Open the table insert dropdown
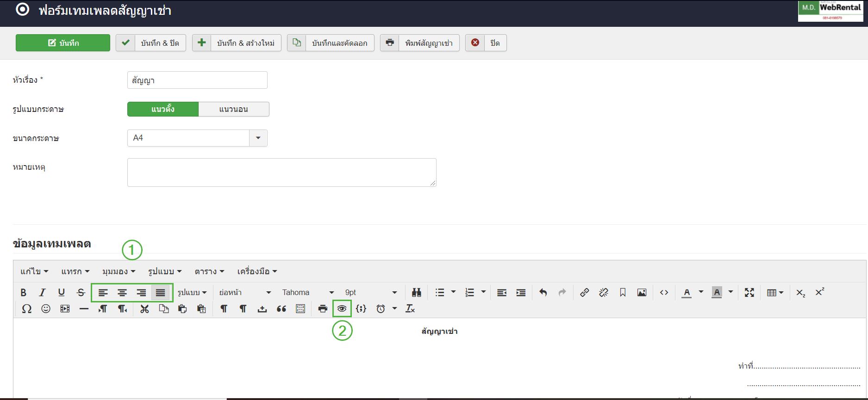This screenshot has height=400, width=868. (775, 292)
